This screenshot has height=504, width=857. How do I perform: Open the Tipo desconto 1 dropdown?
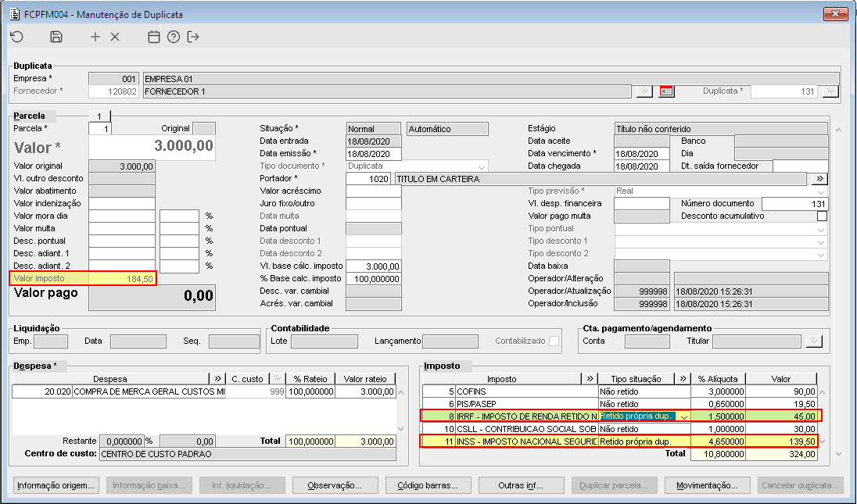click(x=821, y=242)
